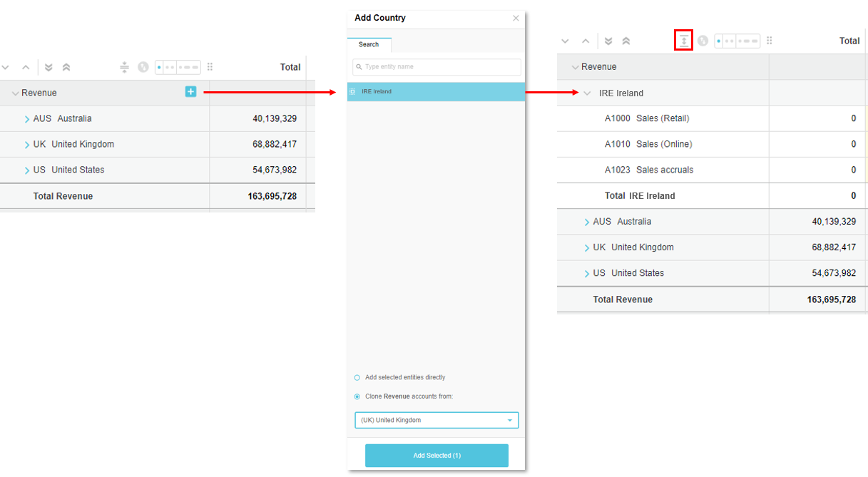Switch to the Search tab
Image resolution: width=868 pixels, height=477 pixels.
pos(369,45)
